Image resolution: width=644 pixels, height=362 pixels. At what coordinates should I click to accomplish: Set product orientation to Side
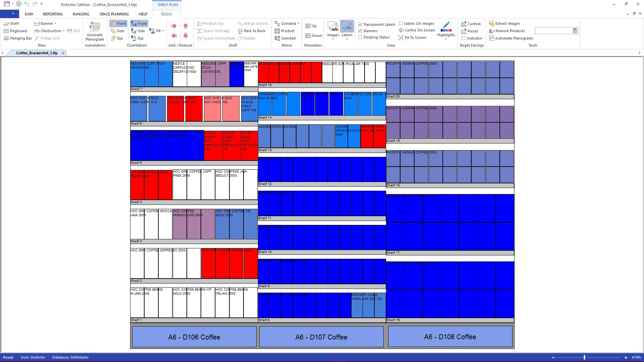tap(117, 31)
